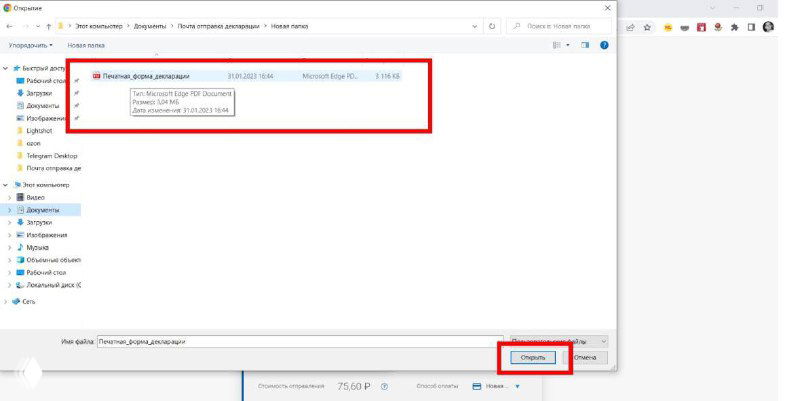The image size is (800, 401).
Task: Open the 'Lightshot' folder
Action: [x=39, y=131]
